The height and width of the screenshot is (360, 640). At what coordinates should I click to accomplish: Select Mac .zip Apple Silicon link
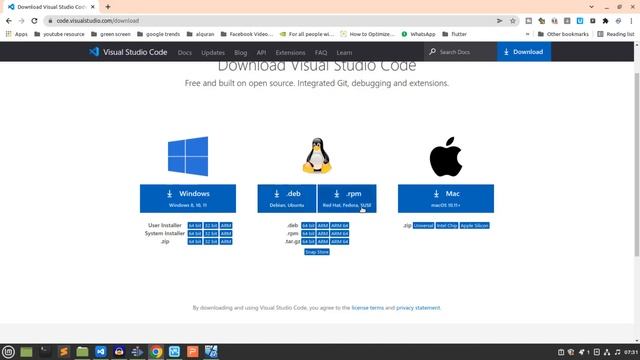(474, 225)
